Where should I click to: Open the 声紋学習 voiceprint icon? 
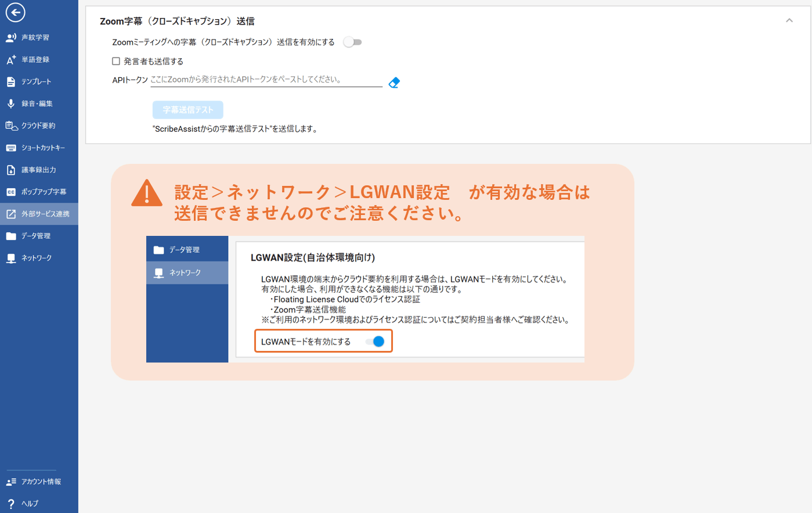pos(11,38)
